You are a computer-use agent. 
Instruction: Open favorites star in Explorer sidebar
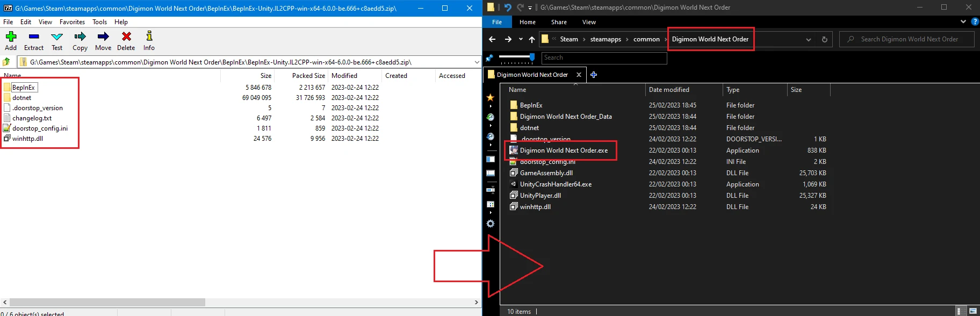click(490, 97)
